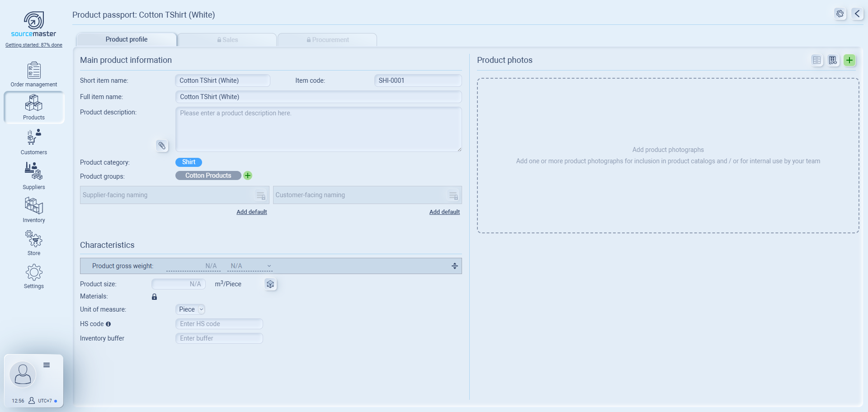Open the Store section
Viewport: 868px width, 412px height.
34,243
